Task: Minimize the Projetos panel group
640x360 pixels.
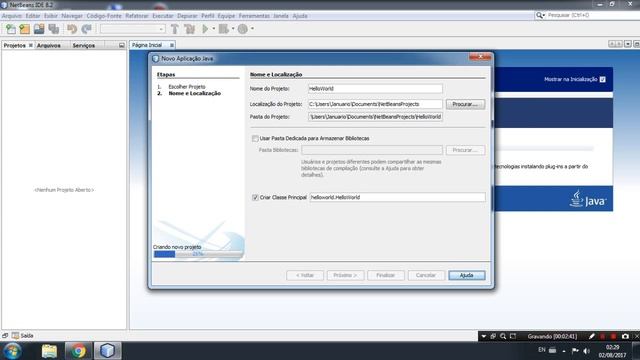Action: tap(122, 45)
